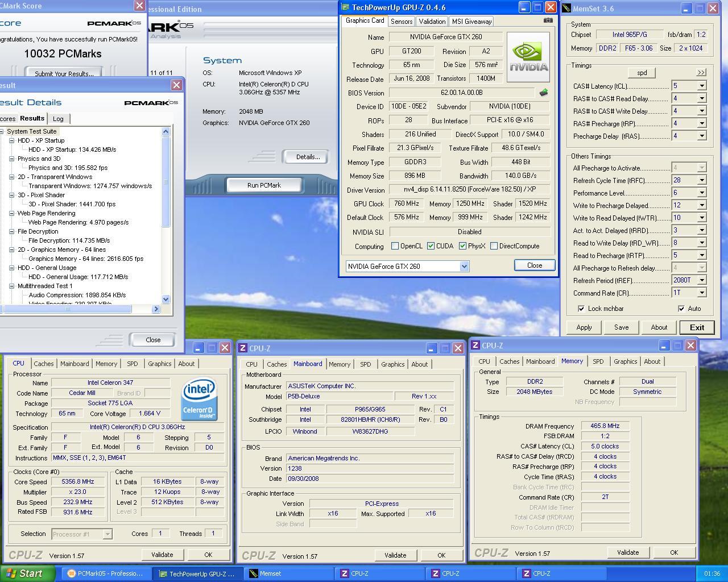
Task: Click Close button in GPU-Z
Action: (535, 265)
